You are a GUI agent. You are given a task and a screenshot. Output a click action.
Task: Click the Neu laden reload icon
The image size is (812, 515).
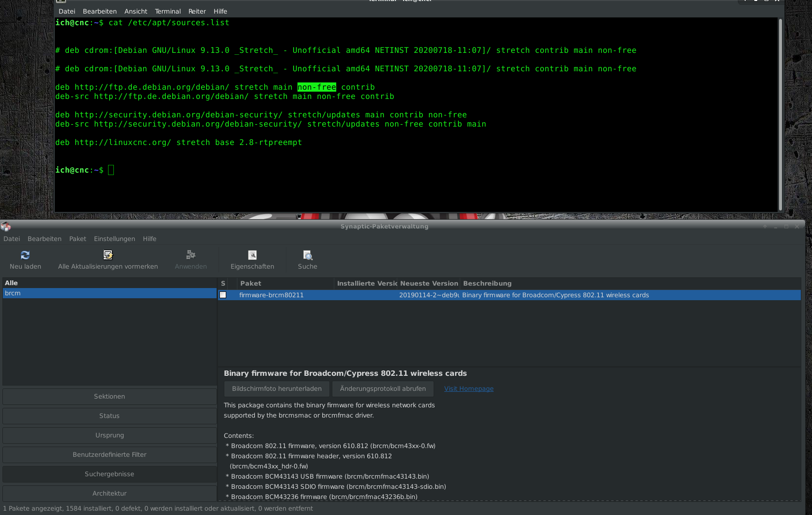coord(25,255)
